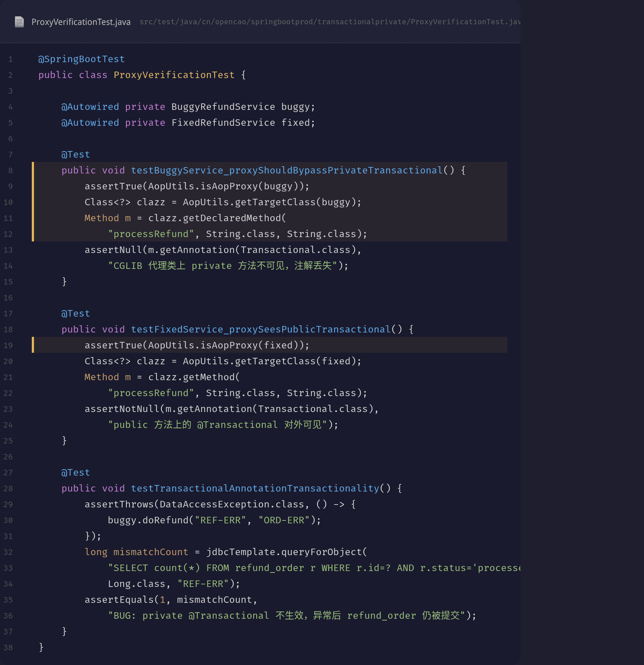Click assertNull statement on line 13
644x665 pixels.
223,250
